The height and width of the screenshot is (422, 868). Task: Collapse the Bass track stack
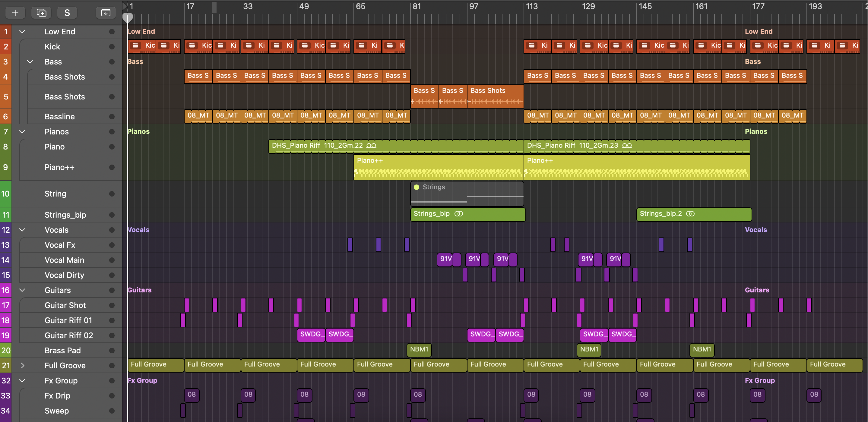30,62
